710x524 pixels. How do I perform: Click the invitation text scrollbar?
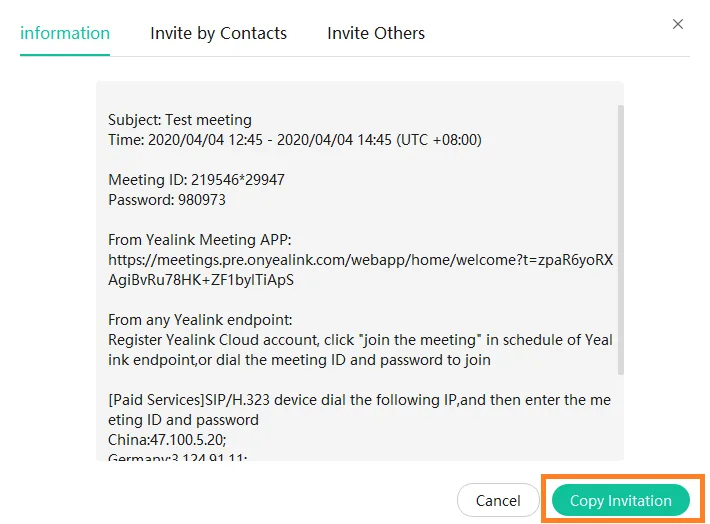[x=620, y=240]
